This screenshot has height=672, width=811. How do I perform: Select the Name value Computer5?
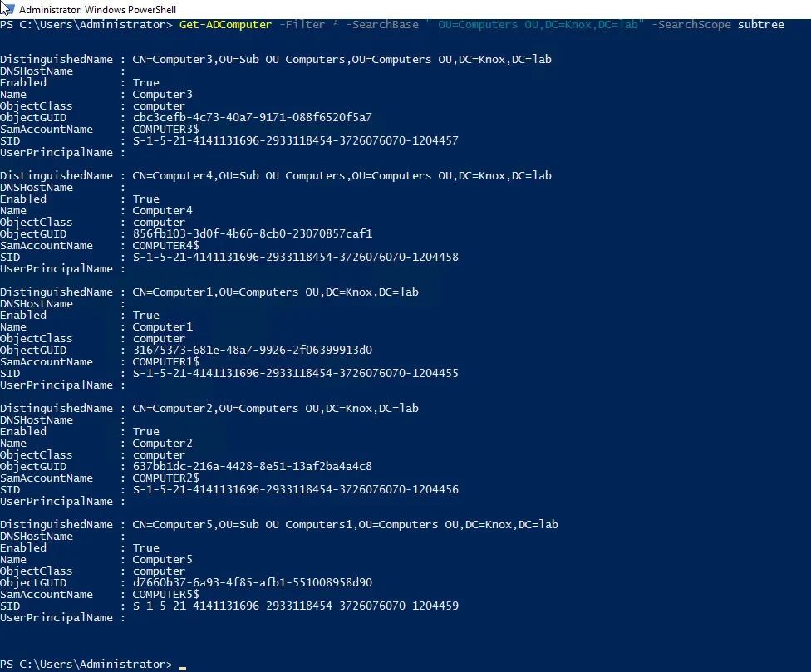click(x=162, y=560)
